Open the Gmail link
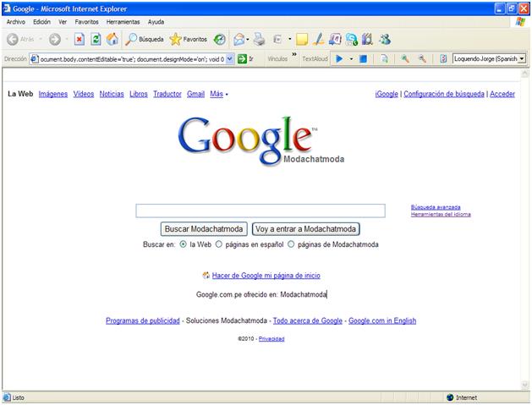This screenshot has height=405, width=532. [x=195, y=94]
